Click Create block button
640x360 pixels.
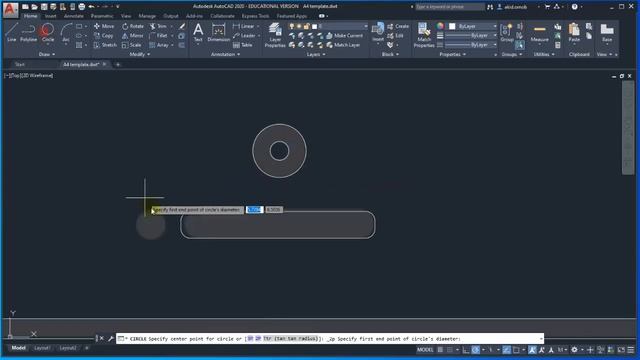click(x=398, y=26)
